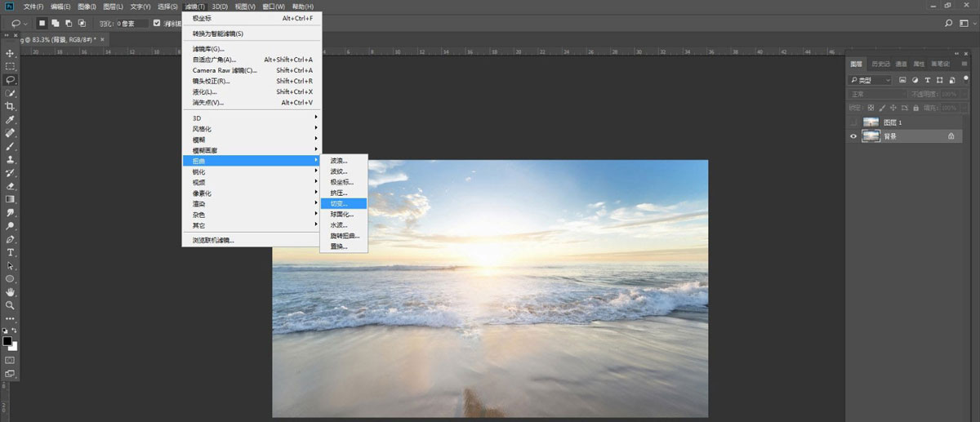Viewport: 980px width, 422px height.
Task: Select the Gradient tool
Action: point(10,199)
